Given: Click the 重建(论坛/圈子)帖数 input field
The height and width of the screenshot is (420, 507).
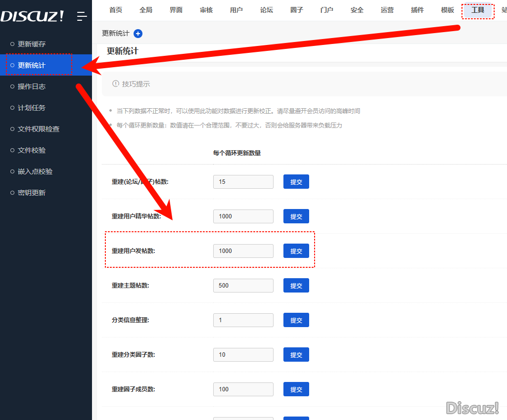Looking at the screenshot, I should tap(243, 182).
